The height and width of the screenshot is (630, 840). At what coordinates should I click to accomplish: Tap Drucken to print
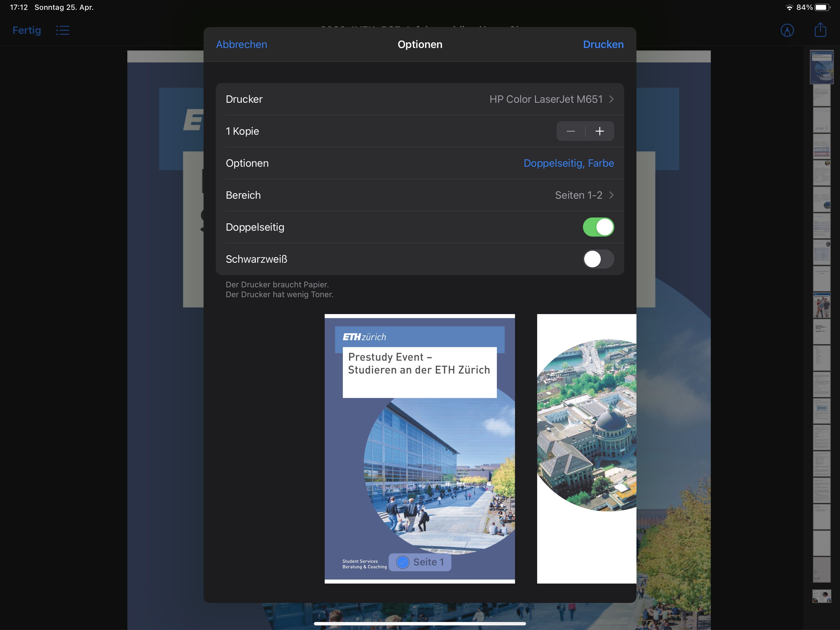603,45
